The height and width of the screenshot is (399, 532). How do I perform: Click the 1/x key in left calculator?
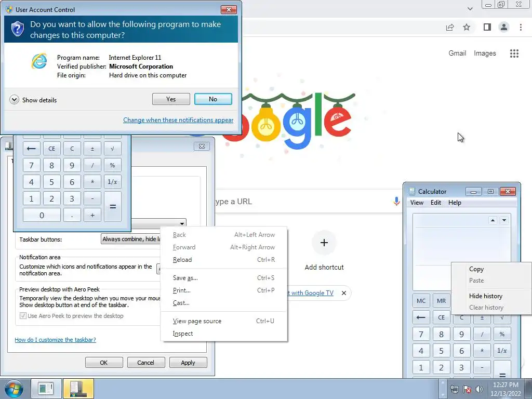(x=112, y=182)
